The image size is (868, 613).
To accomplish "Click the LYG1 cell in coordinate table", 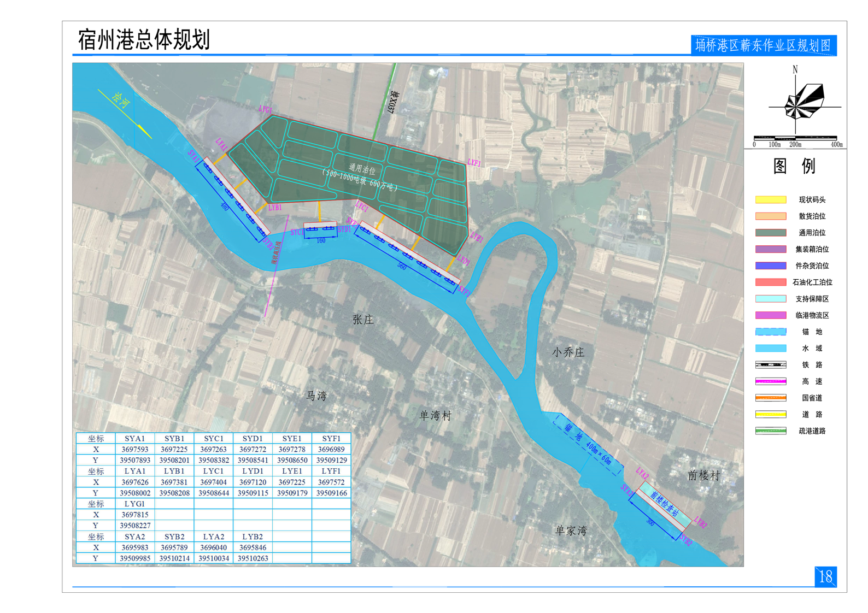I will pos(134,504).
